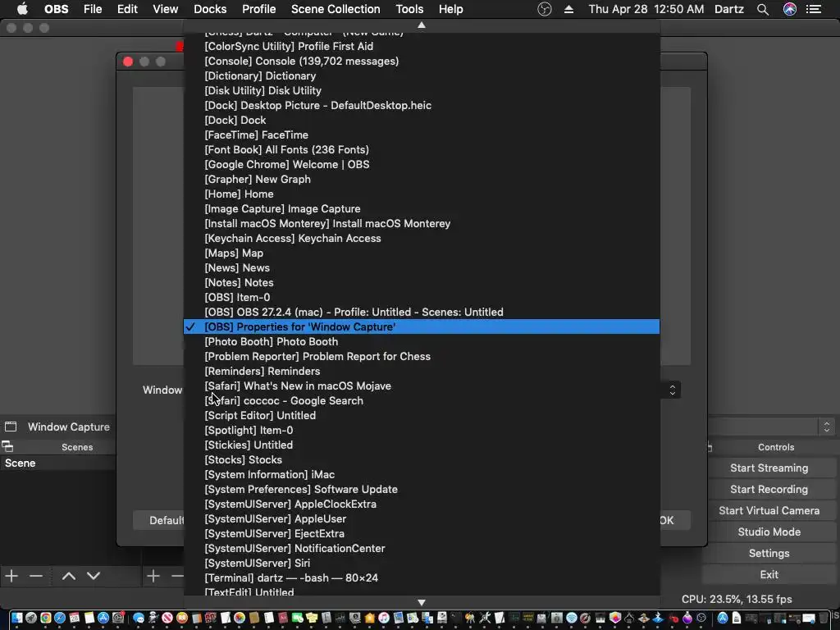Open Launchpad from the Dock
The height and width of the screenshot is (630, 840).
click(x=31, y=618)
